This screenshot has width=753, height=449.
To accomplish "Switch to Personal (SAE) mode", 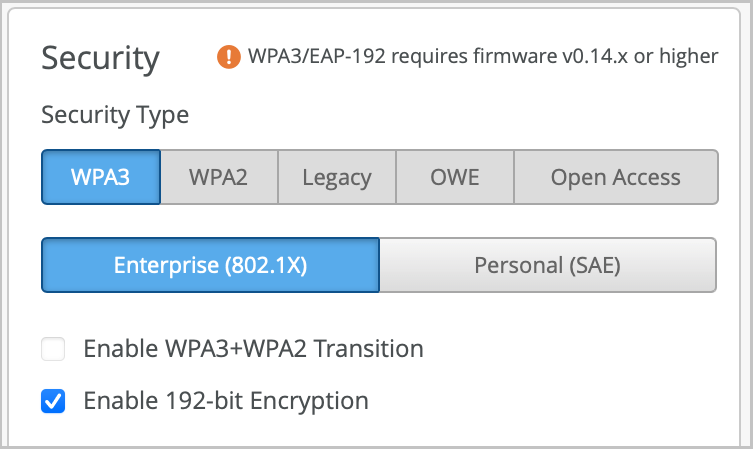I will point(547,265).
